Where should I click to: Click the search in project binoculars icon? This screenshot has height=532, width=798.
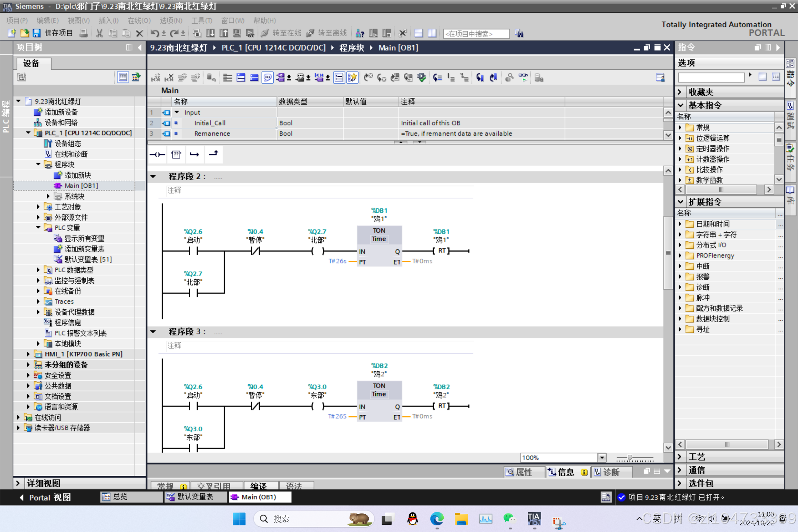tap(519, 34)
